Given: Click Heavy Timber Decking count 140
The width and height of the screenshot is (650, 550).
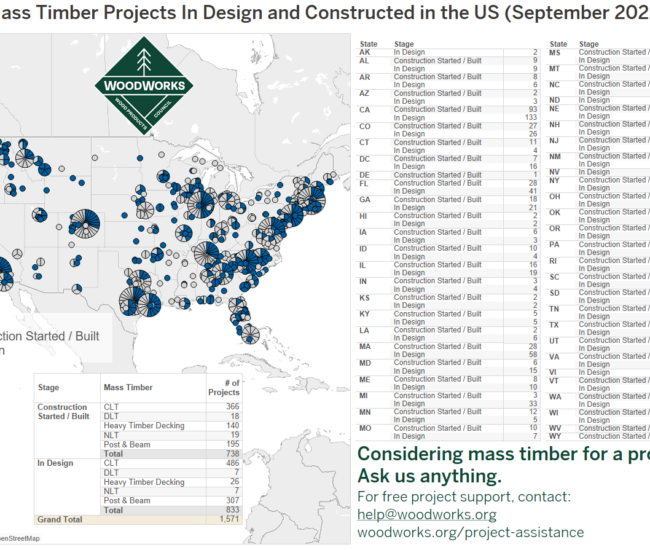Looking at the screenshot, I should click(233, 425).
